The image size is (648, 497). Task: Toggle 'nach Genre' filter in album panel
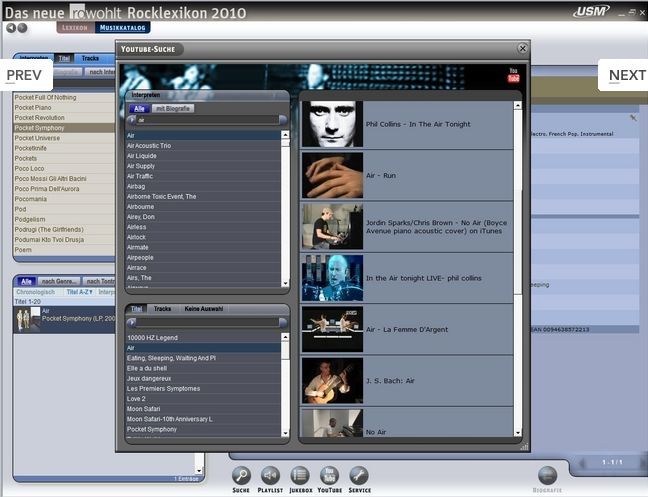59,281
